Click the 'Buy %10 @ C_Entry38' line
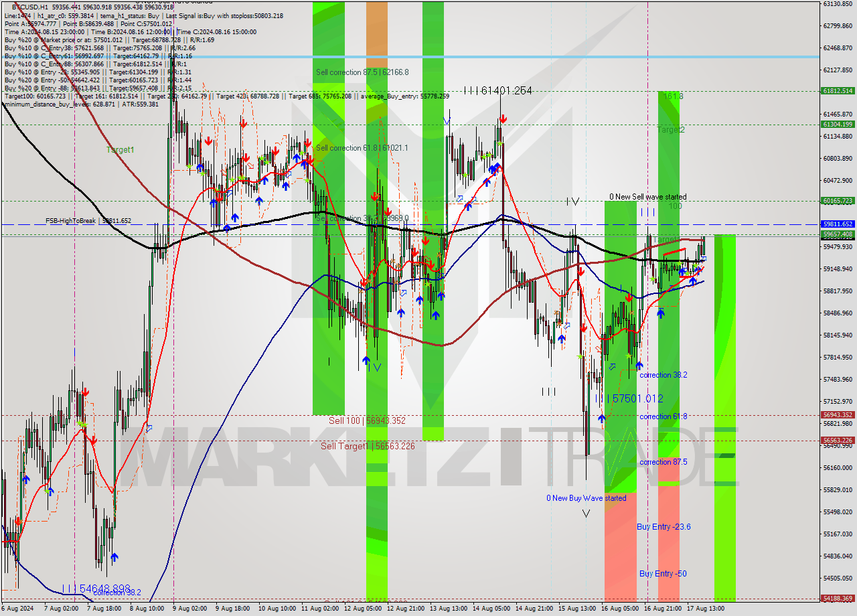The image size is (857, 616). click(100, 48)
